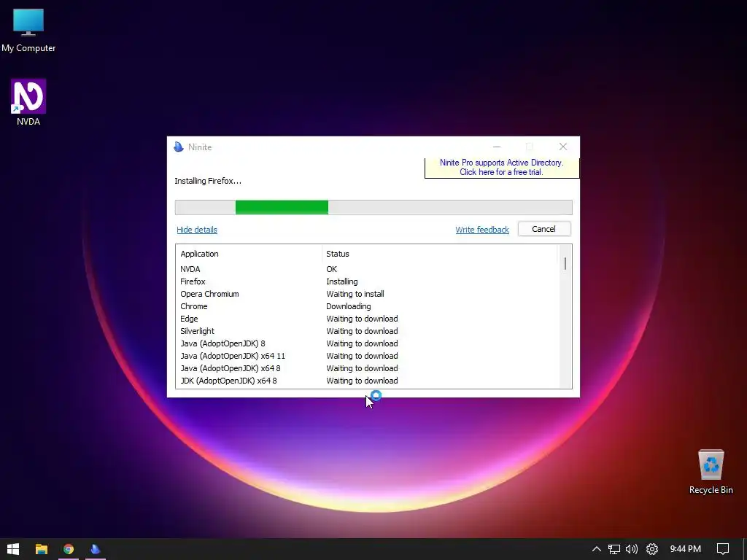The height and width of the screenshot is (560, 747).
Task: Click the Ninite Pro free trial banner
Action: (x=502, y=167)
